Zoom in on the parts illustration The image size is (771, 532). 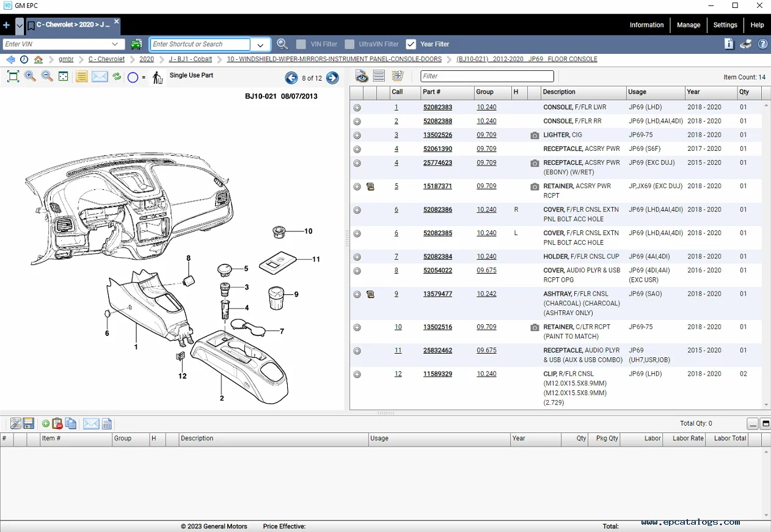point(30,76)
